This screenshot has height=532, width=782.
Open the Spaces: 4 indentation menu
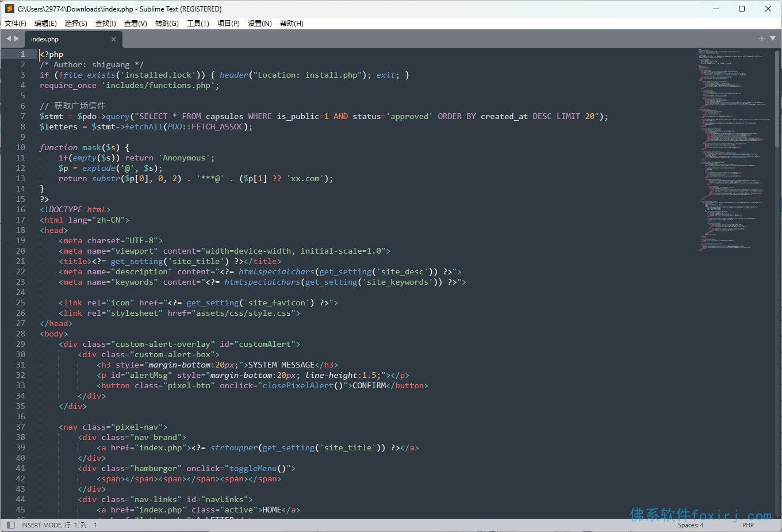click(691, 525)
